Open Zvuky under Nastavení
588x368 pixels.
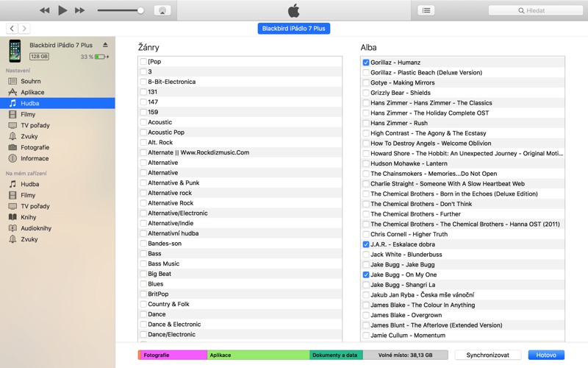(29, 136)
